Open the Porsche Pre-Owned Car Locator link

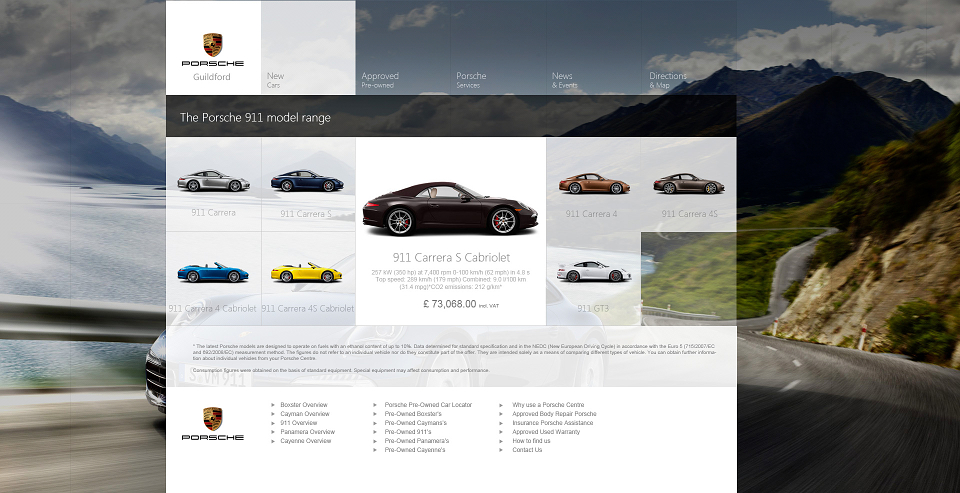click(x=428, y=405)
